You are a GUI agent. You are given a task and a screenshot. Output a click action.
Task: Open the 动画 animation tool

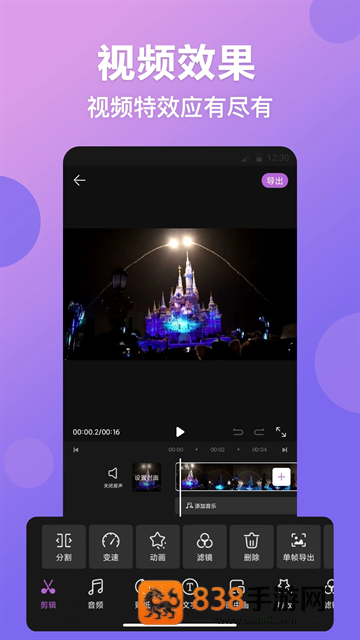click(x=158, y=547)
